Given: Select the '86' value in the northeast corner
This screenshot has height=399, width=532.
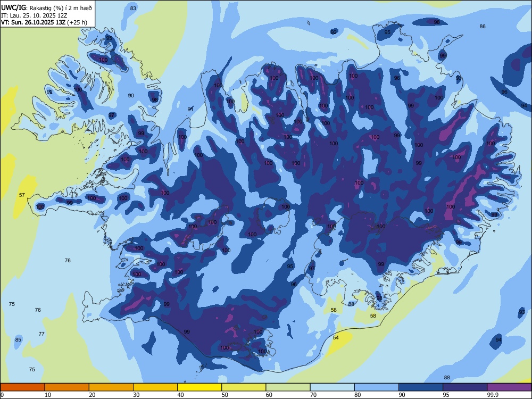Looking at the screenshot, I should point(483,26).
